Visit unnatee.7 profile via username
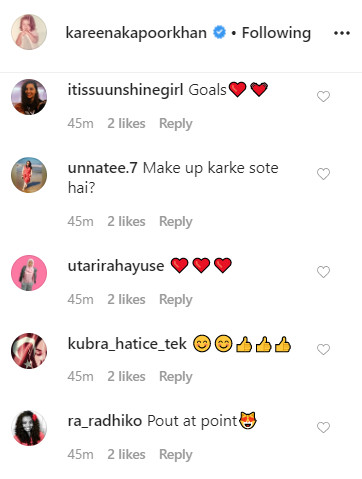Viewport: 362px width, 479px height. pyautogui.click(x=102, y=168)
